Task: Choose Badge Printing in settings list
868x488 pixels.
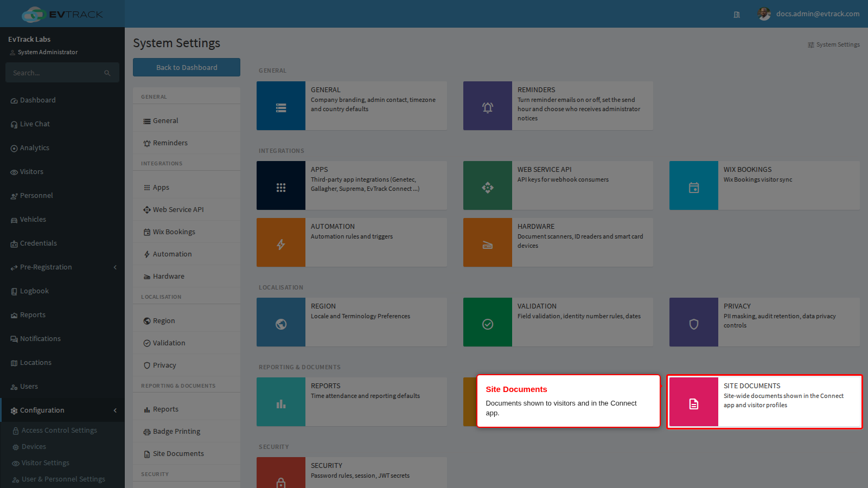Action: pos(187,432)
